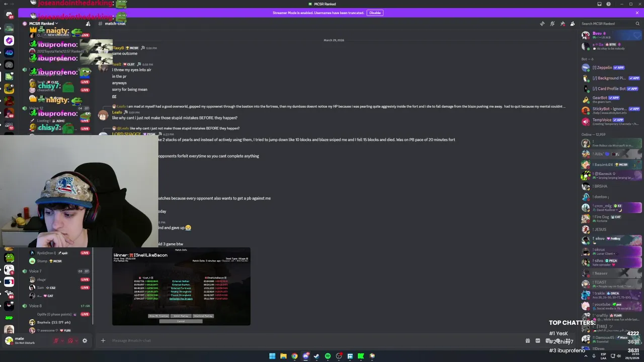This screenshot has width=644, height=362.
Task: Open TempVoice bot entry
Action: (611, 121)
